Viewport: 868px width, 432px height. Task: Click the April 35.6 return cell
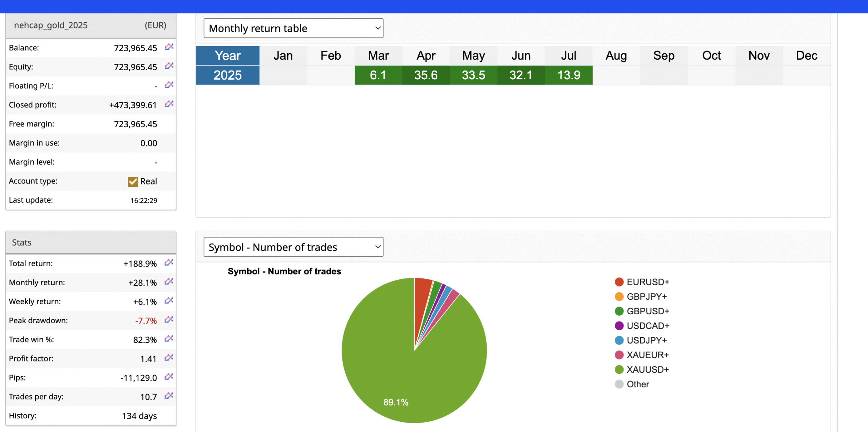(x=426, y=75)
